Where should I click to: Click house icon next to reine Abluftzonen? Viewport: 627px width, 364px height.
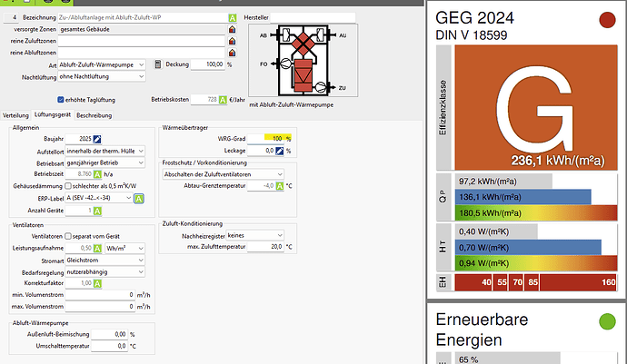coord(233,54)
